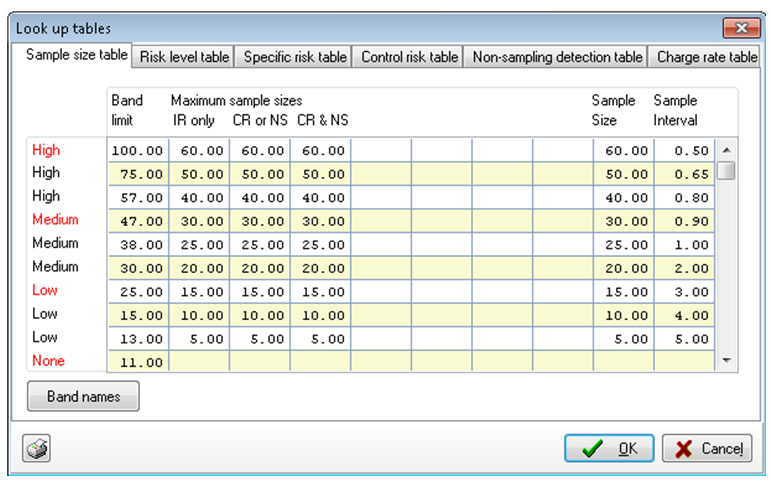Open the Non-sampling detection table tab
Image resolution: width=771 pixels, height=481 pixels.
pyautogui.click(x=557, y=57)
